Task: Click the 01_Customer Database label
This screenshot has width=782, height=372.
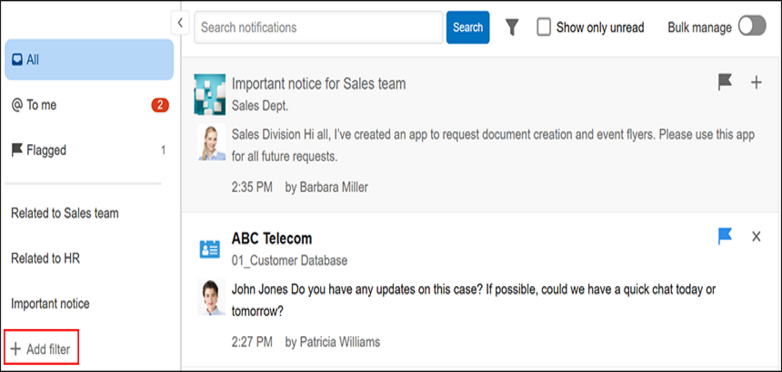Action: tap(289, 261)
